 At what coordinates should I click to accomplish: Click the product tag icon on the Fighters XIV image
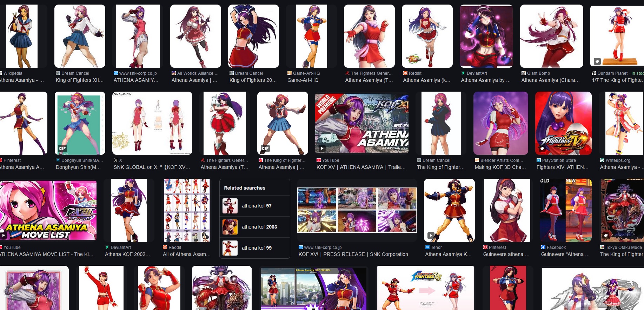(542, 148)
